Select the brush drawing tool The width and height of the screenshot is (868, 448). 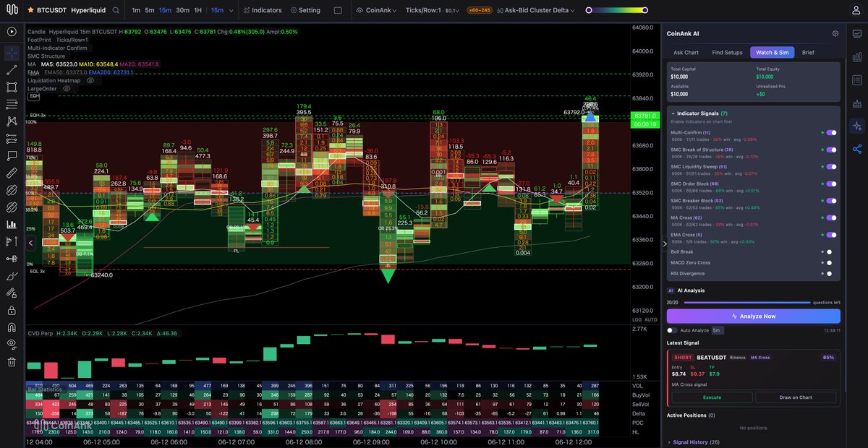point(12,276)
